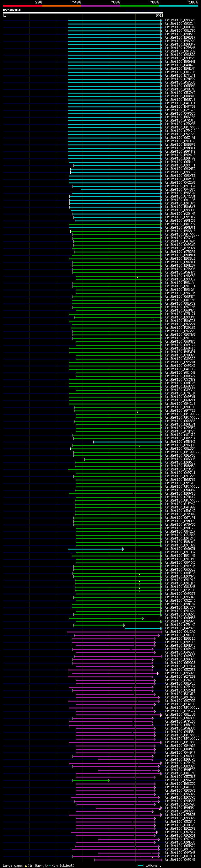Open hit UniRef100_Q9SGR6
The height and width of the screenshot is (868, 201).
pos(180,20)
